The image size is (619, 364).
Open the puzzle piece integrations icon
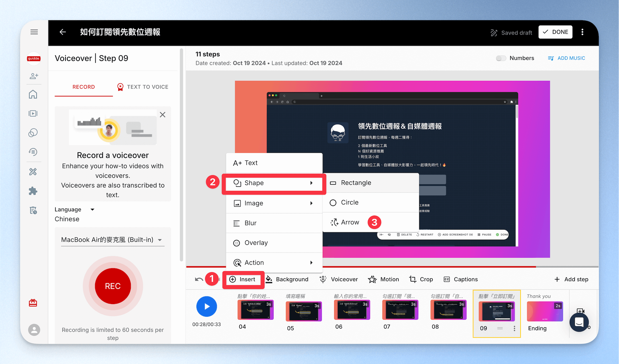click(33, 191)
